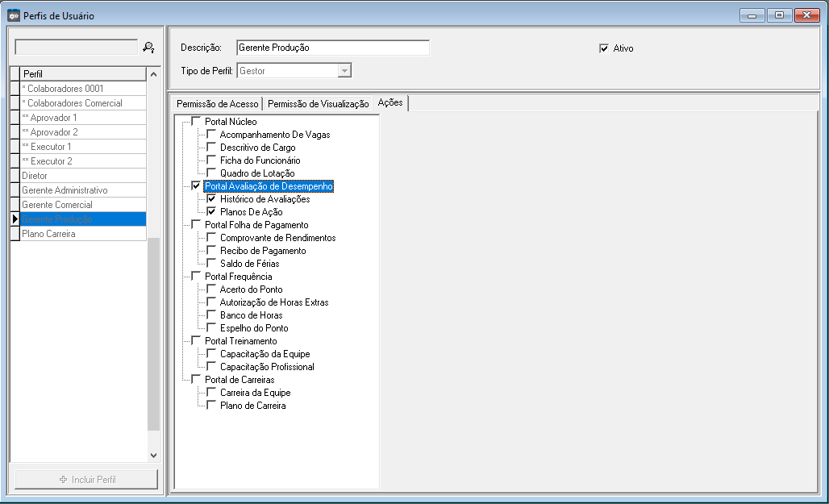Select the Ações tab

[x=390, y=103]
